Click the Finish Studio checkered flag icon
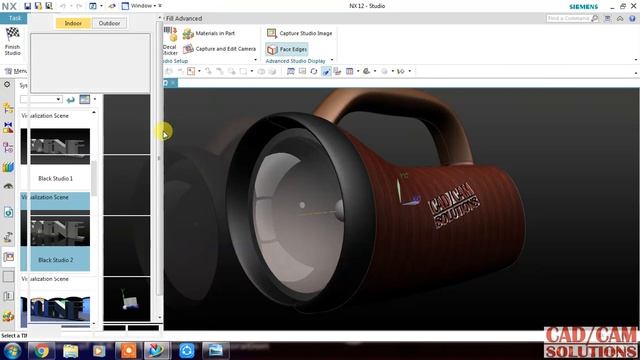The width and height of the screenshot is (640, 360). pyautogui.click(x=12, y=35)
